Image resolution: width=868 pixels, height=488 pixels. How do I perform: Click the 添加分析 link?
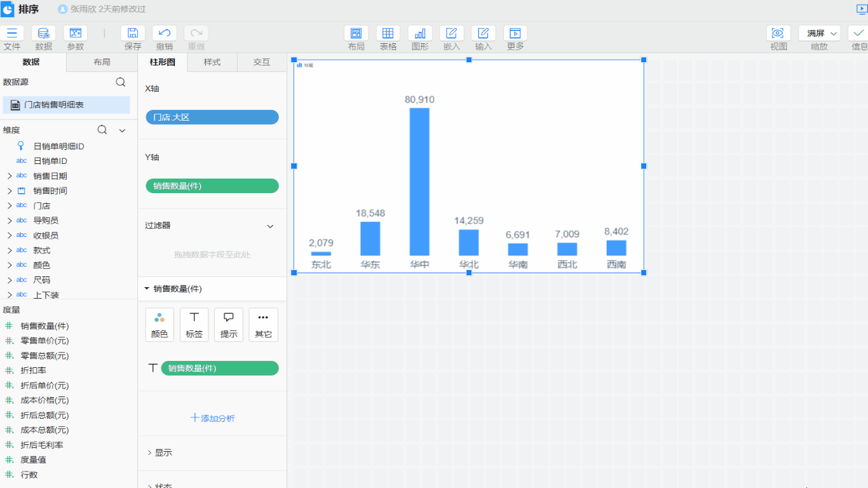point(212,418)
